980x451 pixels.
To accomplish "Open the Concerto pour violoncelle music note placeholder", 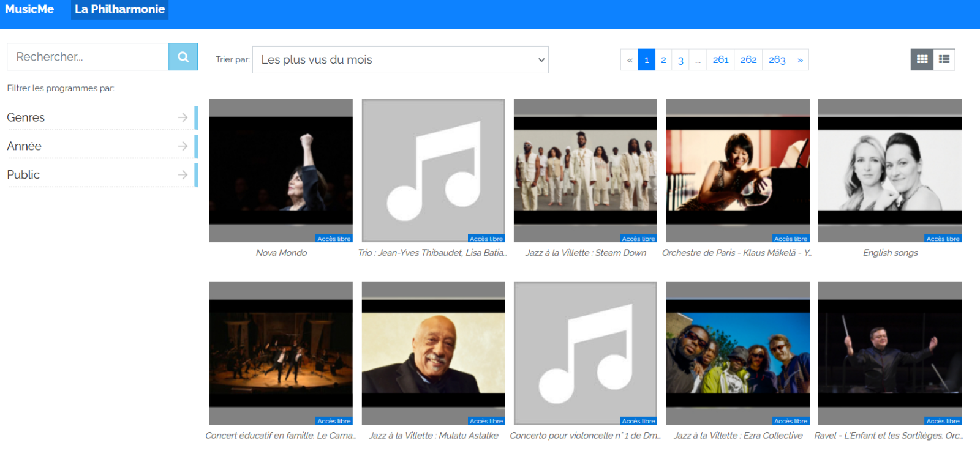I will (585, 353).
